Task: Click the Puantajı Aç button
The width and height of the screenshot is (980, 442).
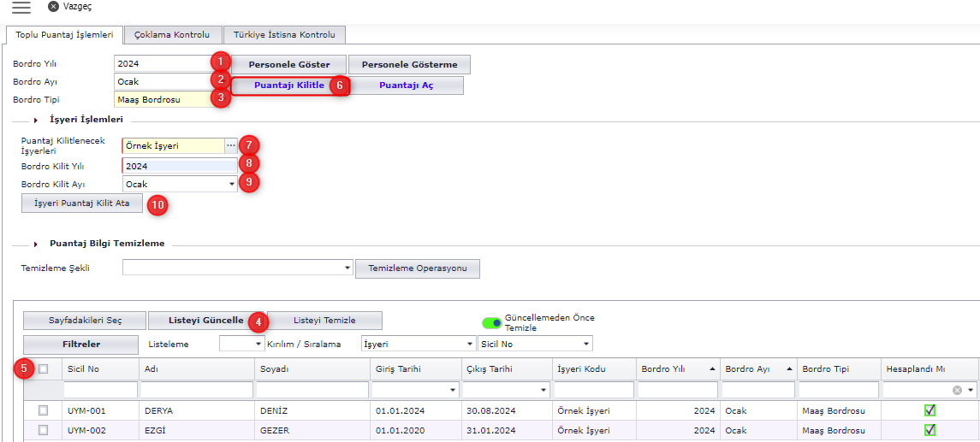Action: [406, 85]
